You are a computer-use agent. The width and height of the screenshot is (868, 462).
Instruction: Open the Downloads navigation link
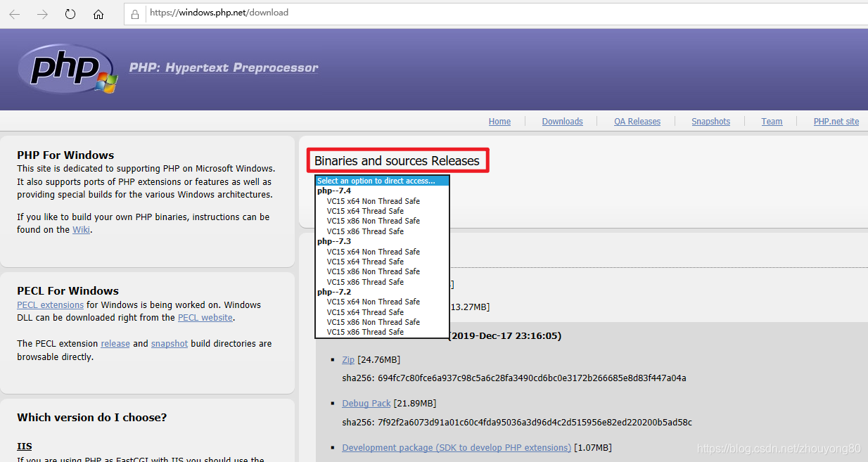(x=562, y=122)
